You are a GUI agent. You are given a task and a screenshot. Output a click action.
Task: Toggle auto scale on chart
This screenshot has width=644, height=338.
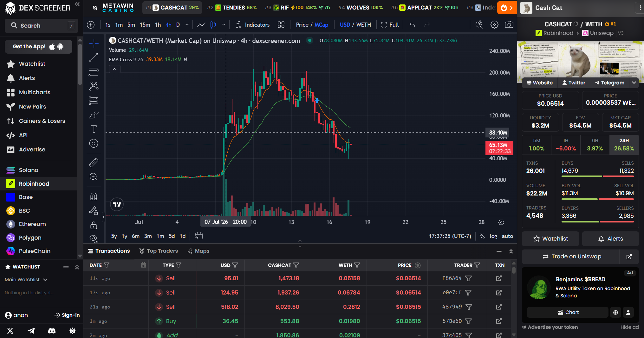(507, 236)
